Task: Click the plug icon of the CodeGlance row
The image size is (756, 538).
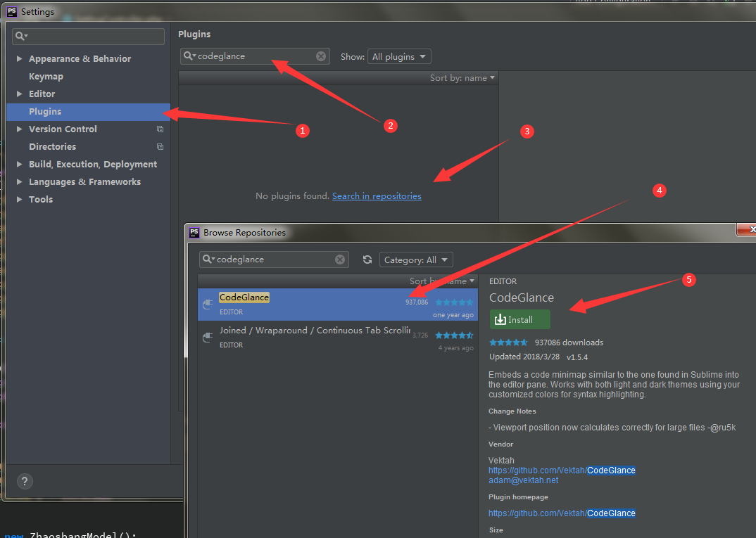Action: [208, 304]
